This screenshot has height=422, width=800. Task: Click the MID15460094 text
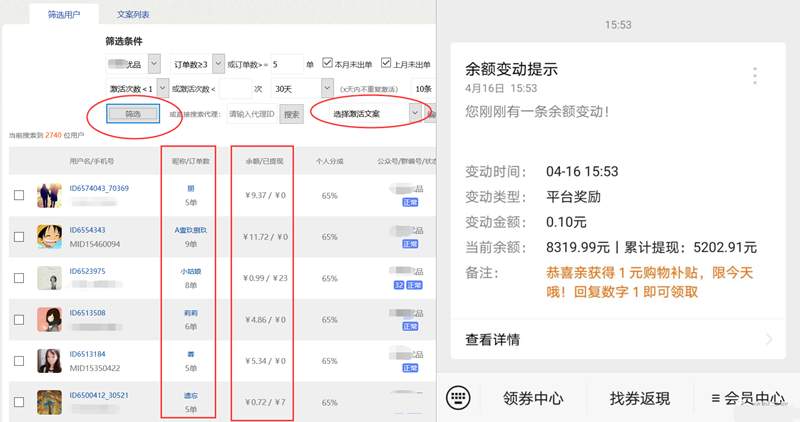pyautogui.click(x=95, y=244)
